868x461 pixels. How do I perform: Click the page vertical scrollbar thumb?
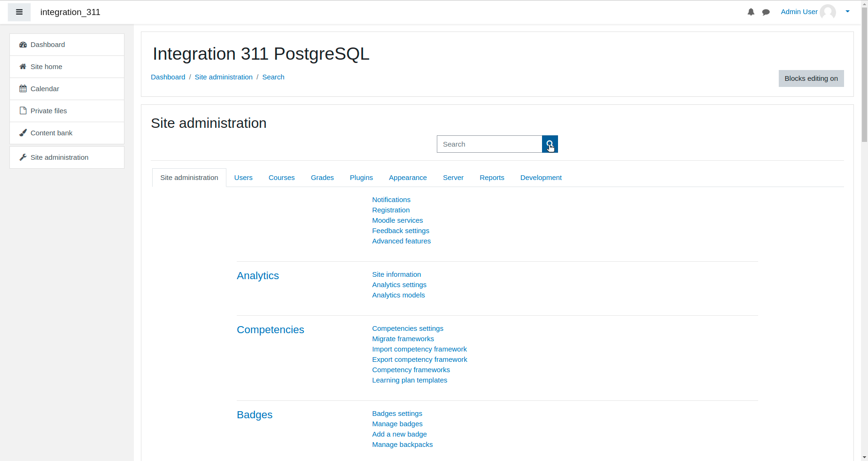(x=864, y=75)
